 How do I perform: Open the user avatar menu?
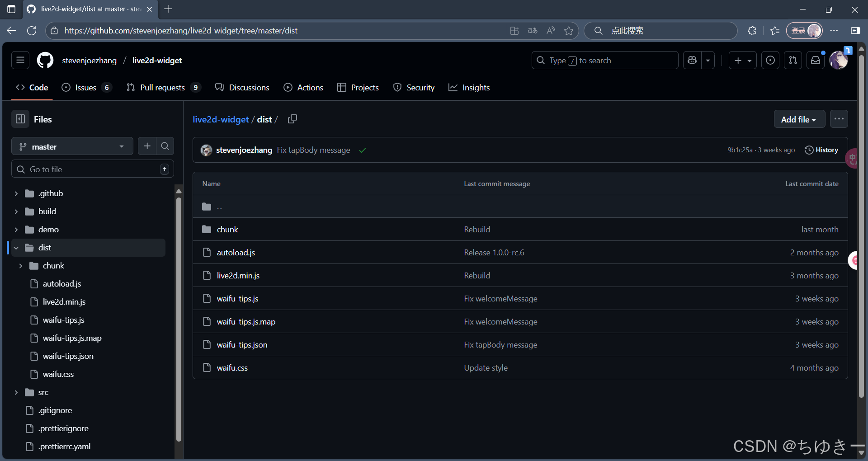839,60
